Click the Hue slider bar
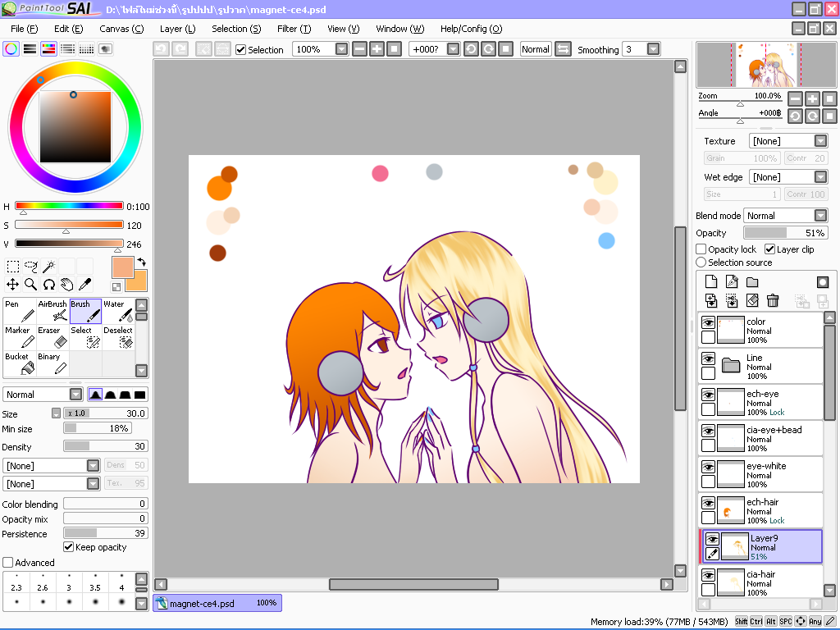The image size is (840, 630). point(69,206)
